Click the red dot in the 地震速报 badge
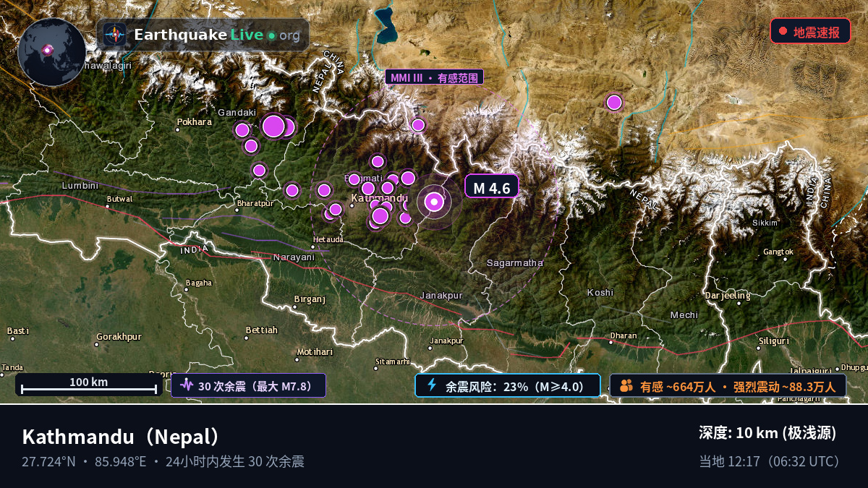868x488 pixels. pos(783,31)
